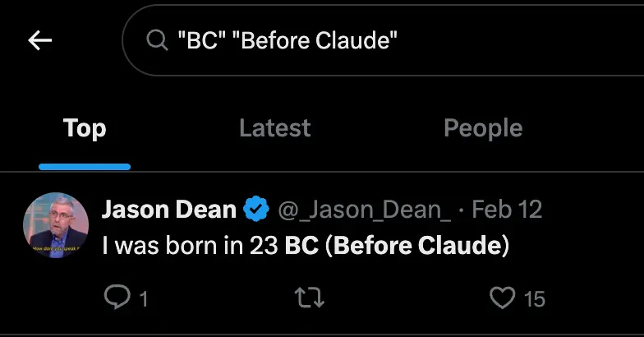Click the blue verified badge
Image resolution: width=644 pixels, height=337 pixels.
click(x=256, y=209)
